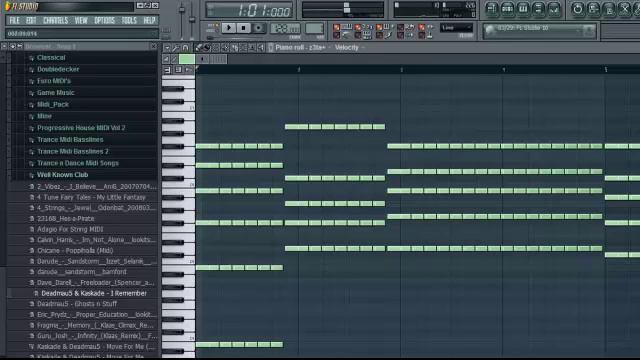Viewport: 640px width, 360px height.
Task: Click the circular-arrow undo icon at top right
Action: point(577,9)
